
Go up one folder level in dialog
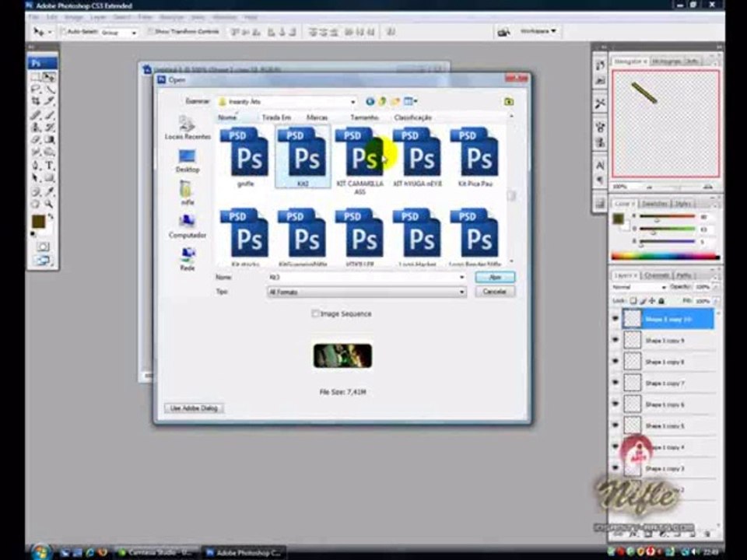tap(382, 101)
